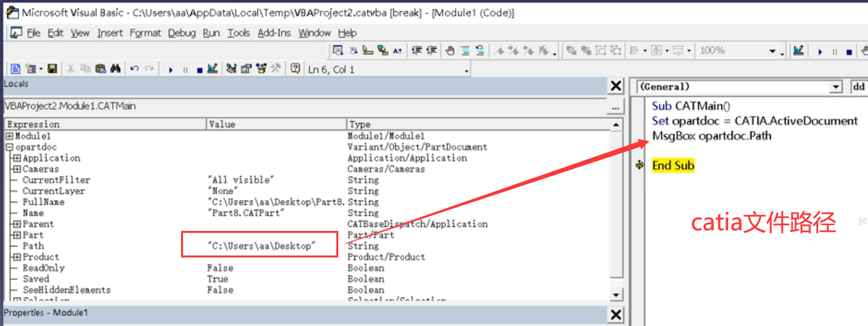This screenshot has height=326, width=868.
Task: Click the Indent icon on the Edit toolbar
Action: click(x=417, y=50)
